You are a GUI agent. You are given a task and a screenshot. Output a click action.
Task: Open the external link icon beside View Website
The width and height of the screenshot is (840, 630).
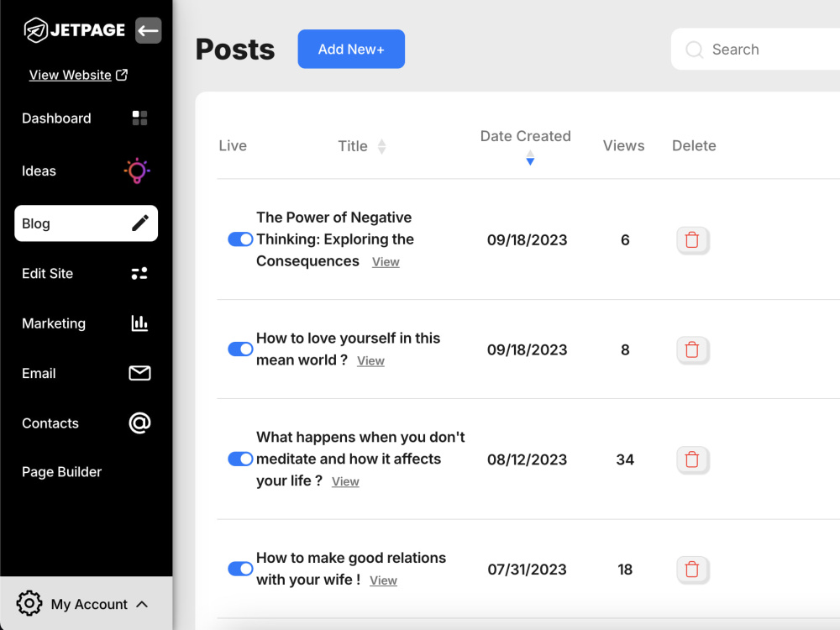pos(122,75)
